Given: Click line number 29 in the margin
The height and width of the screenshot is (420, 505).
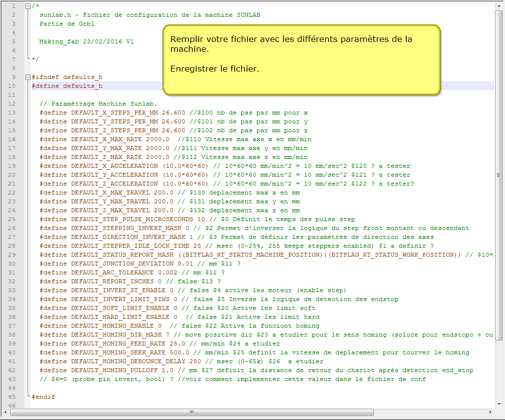Looking at the screenshot, I should tap(12, 255).
